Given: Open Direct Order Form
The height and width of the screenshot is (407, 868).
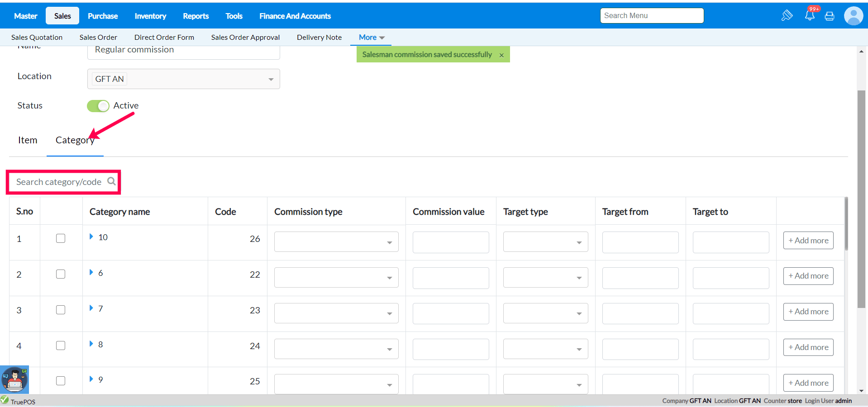Looking at the screenshot, I should (x=164, y=38).
